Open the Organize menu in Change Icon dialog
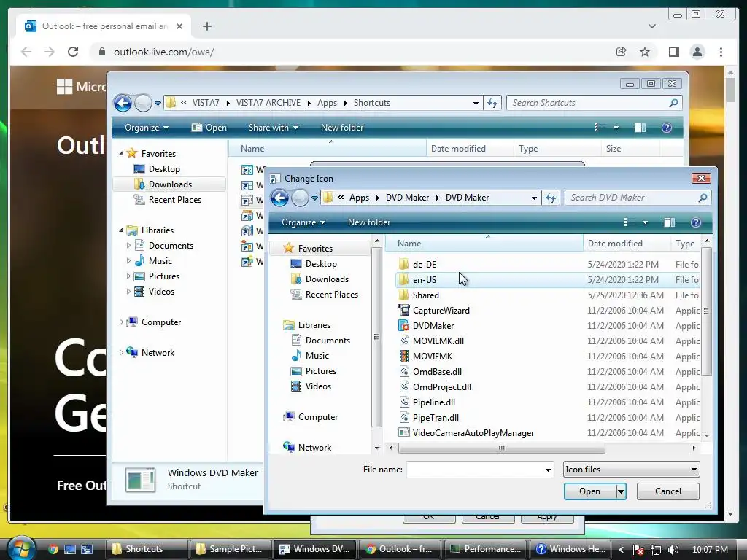The width and height of the screenshot is (747, 560). pyautogui.click(x=303, y=222)
